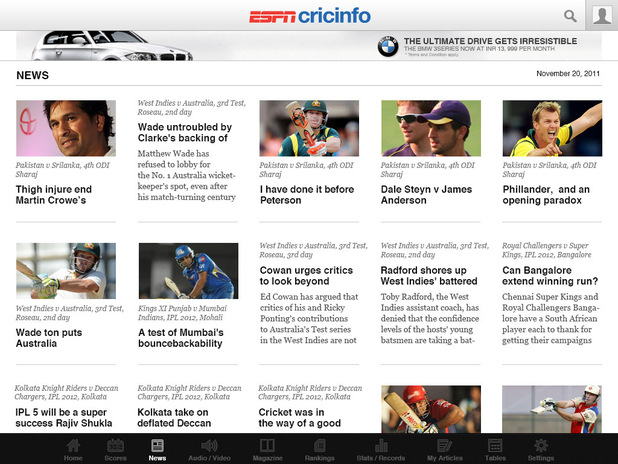Open 'Wade untroubled by Clarke's backing of' headline

(x=184, y=132)
